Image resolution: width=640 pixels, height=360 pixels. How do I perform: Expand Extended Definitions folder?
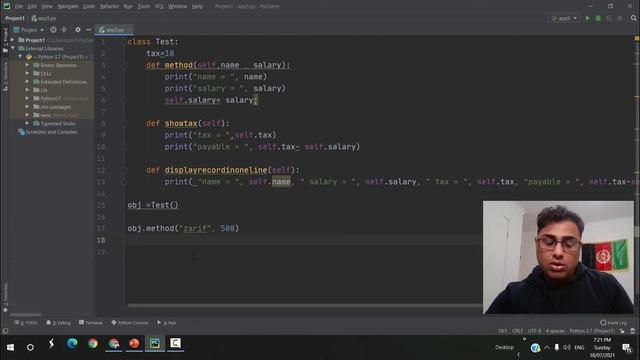pyautogui.click(x=27, y=82)
